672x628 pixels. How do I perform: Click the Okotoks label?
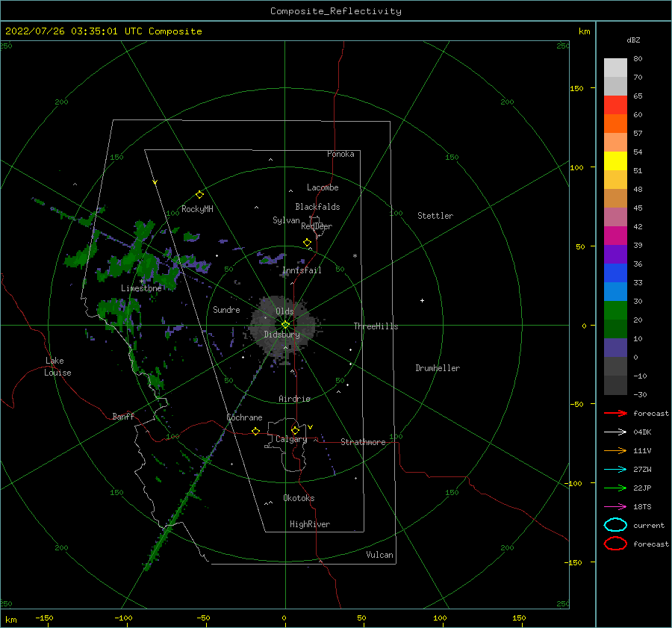coord(299,498)
